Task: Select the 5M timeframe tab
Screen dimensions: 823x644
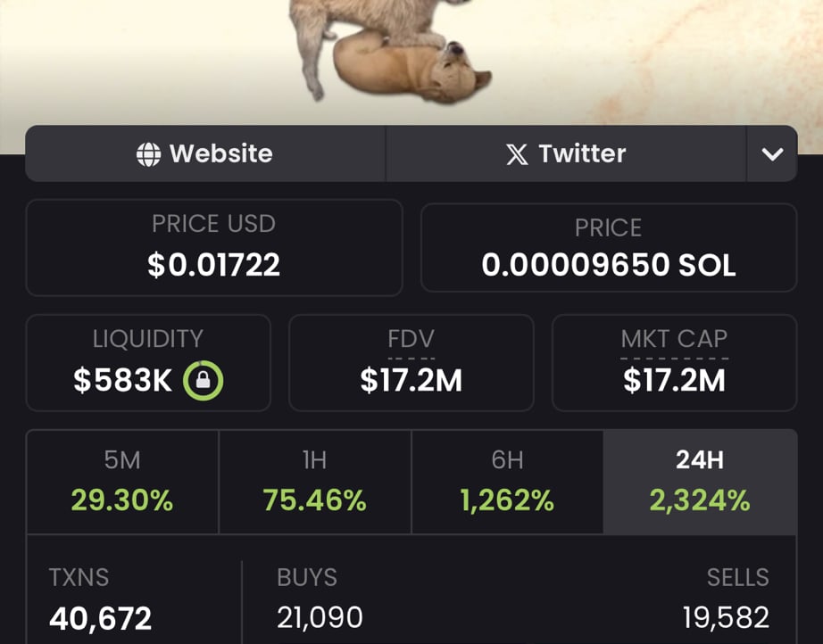Action: point(122,482)
